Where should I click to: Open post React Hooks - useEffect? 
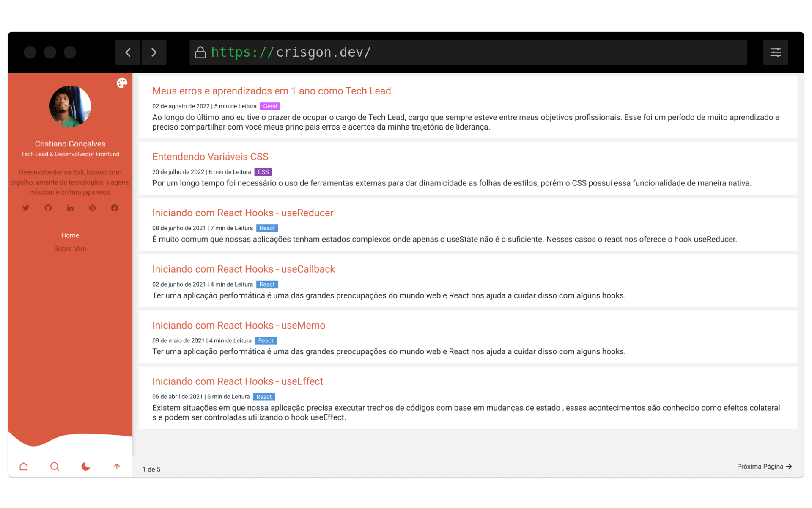238,381
